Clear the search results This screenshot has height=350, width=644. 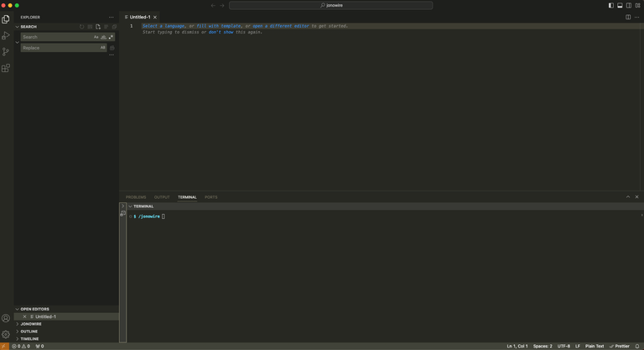tap(90, 27)
